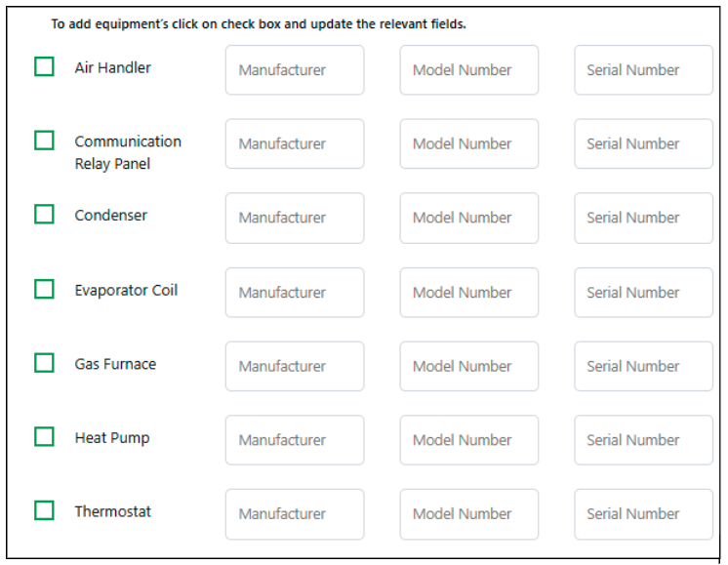Focus the Gas Furnace Manufacturer field
This screenshot has height=565, width=728.
click(294, 366)
